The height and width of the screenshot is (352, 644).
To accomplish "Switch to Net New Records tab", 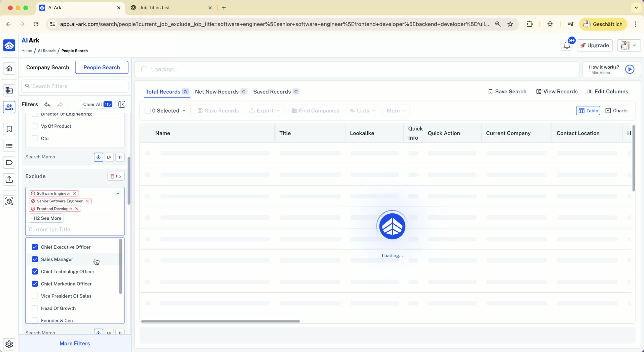I will [x=217, y=92].
